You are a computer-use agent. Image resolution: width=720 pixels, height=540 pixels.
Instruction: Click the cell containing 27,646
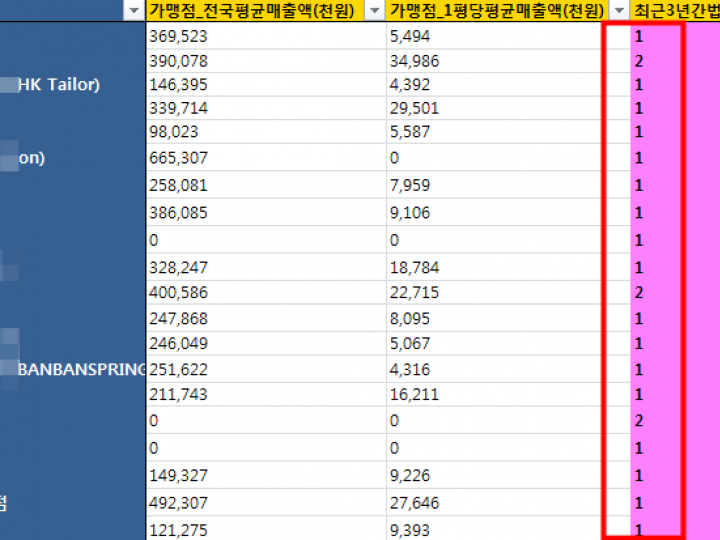click(495, 503)
